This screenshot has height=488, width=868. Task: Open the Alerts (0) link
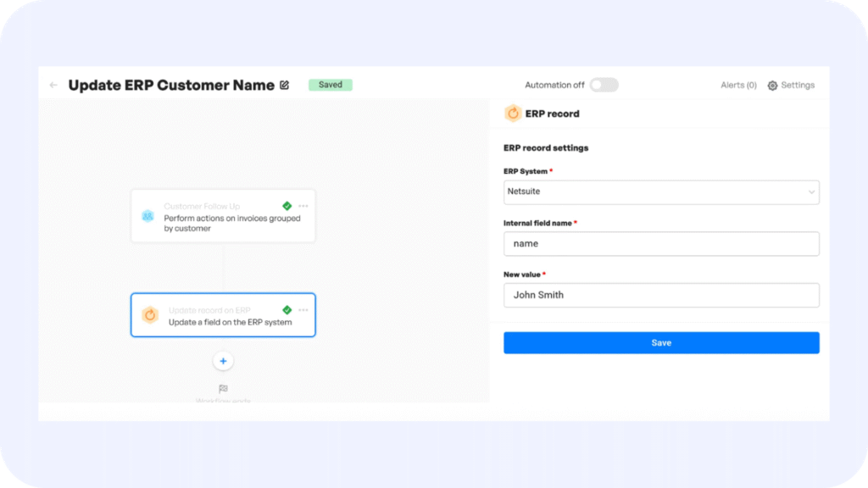[x=737, y=86]
